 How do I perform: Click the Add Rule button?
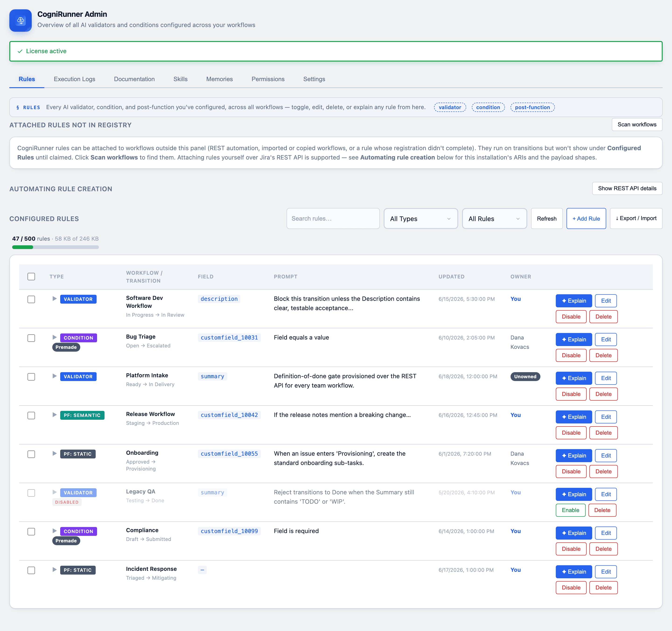coord(586,218)
